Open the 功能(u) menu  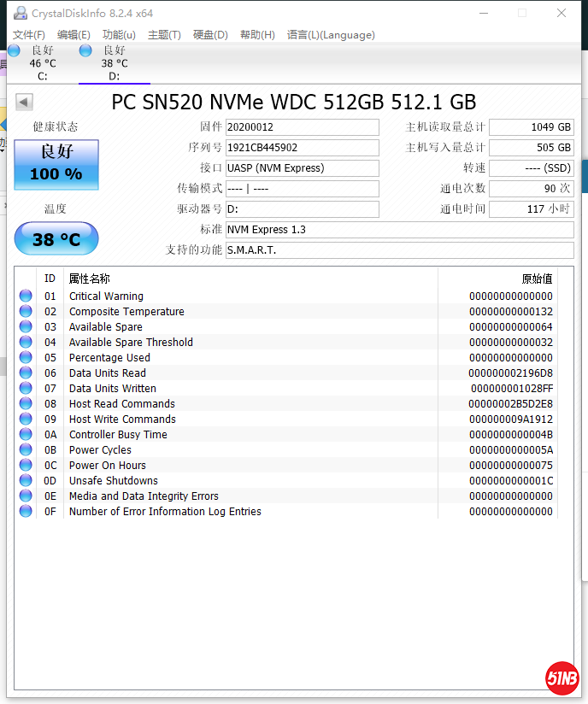119,35
